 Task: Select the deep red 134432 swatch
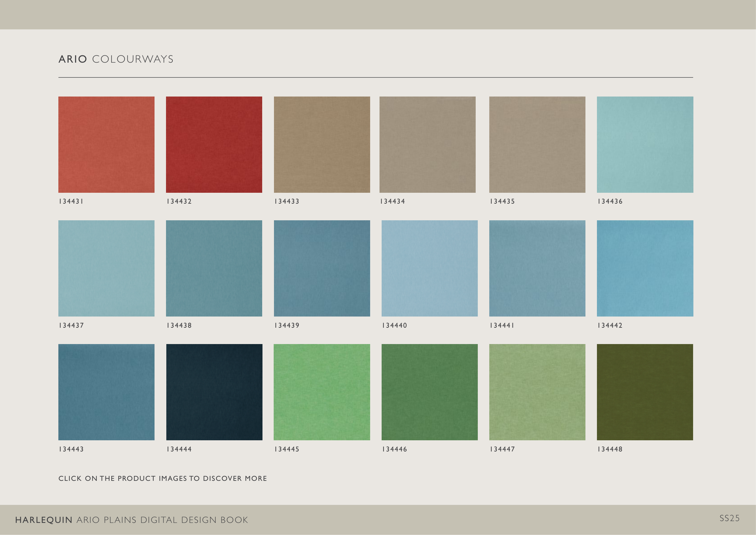pyautogui.click(x=214, y=145)
